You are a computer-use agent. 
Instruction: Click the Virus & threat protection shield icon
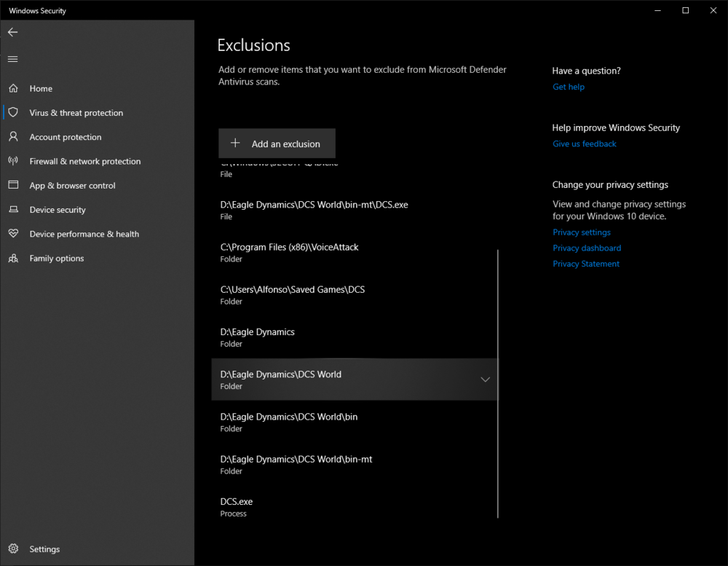pyautogui.click(x=13, y=113)
